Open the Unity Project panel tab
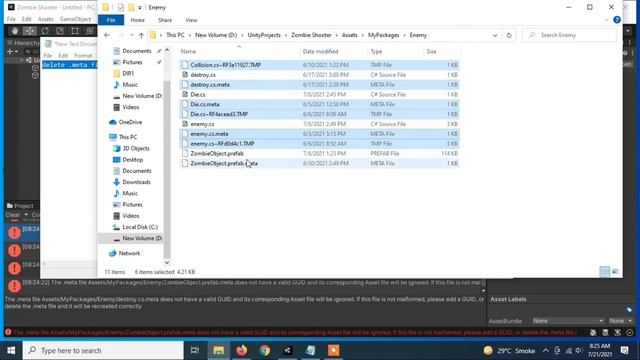The height and width of the screenshot is (360, 640). [20, 206]
